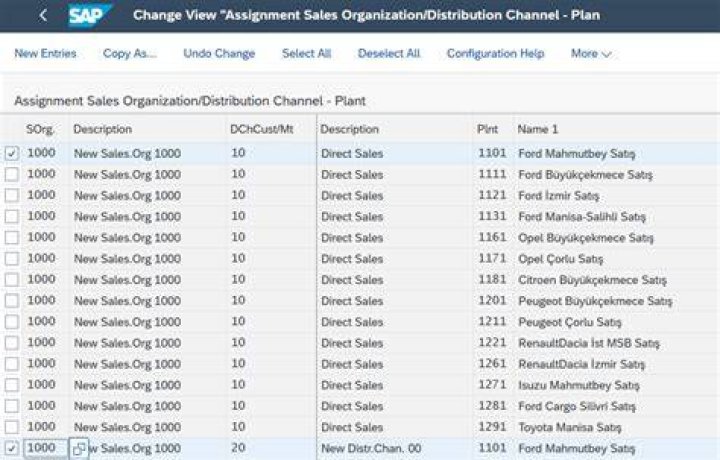Click plant number 1181 cell
The height and width of the screenshot is (460, 720).
pos(492,280)
